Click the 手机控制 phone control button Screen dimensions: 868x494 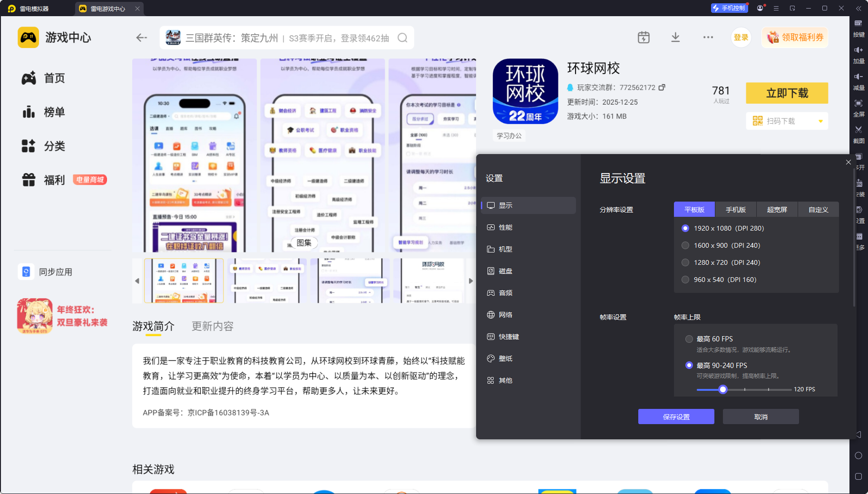click(x=729, y=8)
